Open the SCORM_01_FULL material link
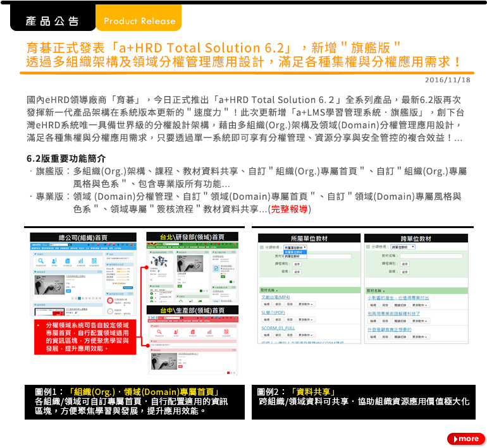Screen dimensions: 487x448 coord(278,328)
